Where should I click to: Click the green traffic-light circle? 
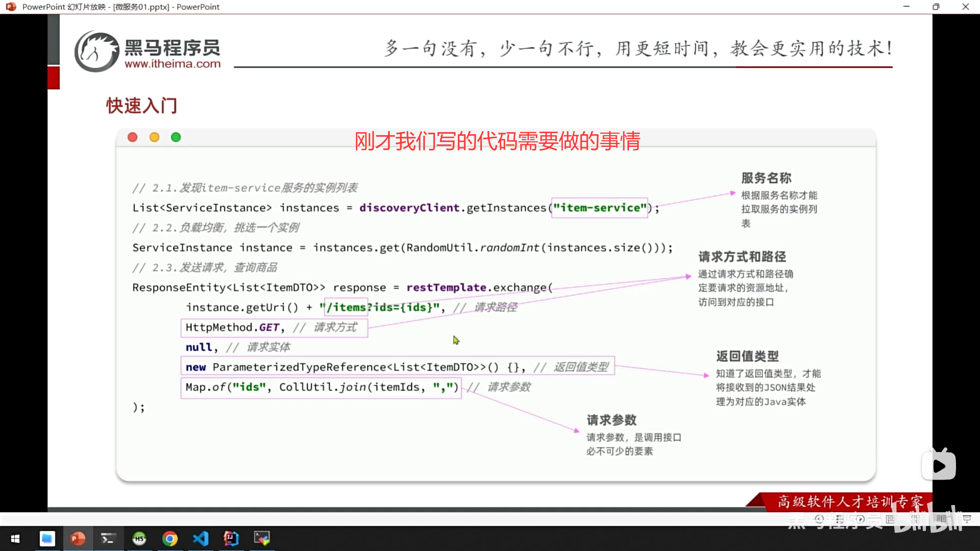coord(176,137)
